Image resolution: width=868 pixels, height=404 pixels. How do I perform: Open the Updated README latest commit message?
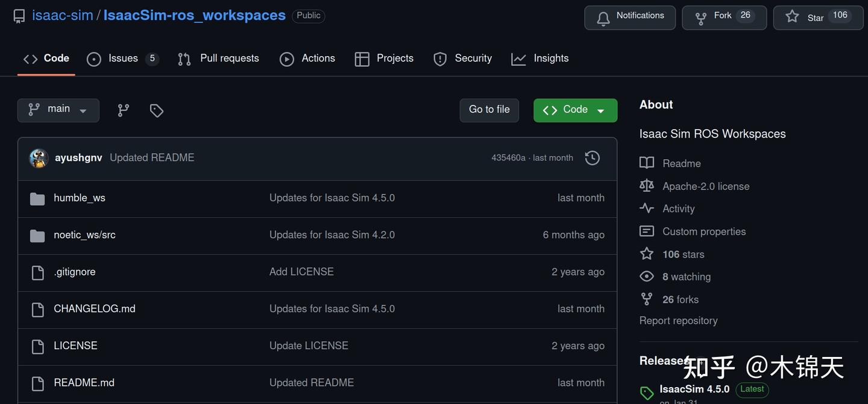[152, 158]
